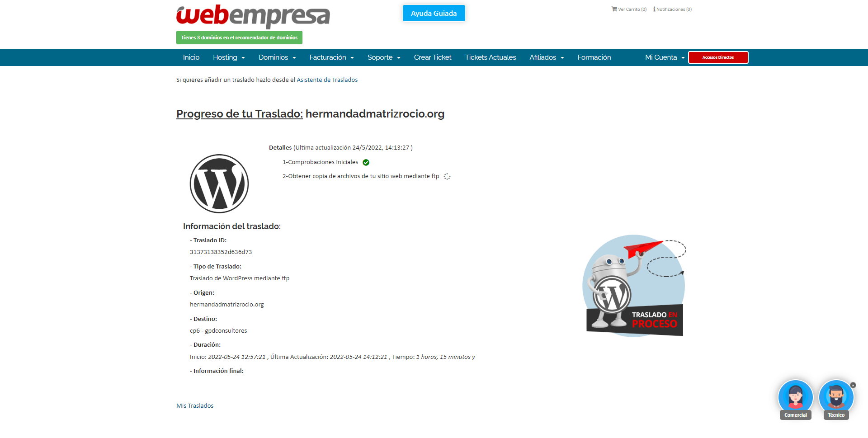Open the Tickets Actuales menu item
The height and width of the screenshot is (438, 868).
click(491, 57)
